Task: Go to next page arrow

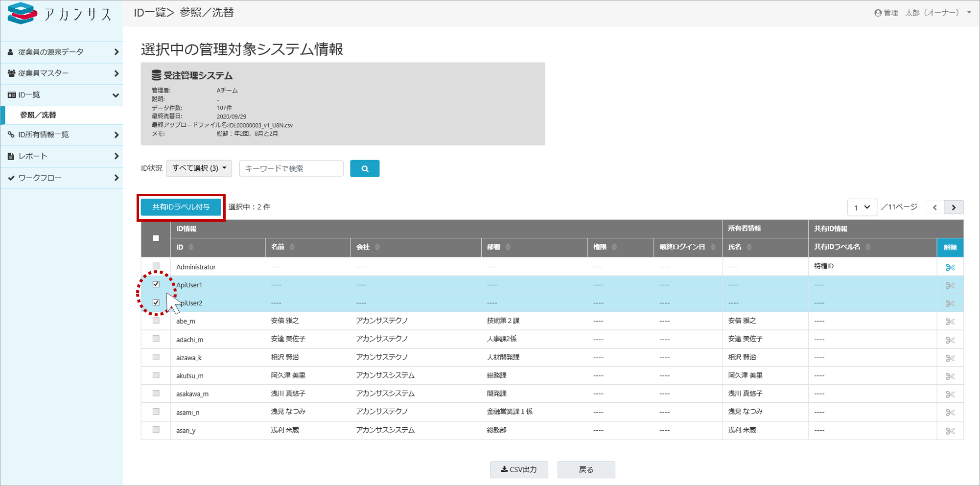Action: pos(954,207)
